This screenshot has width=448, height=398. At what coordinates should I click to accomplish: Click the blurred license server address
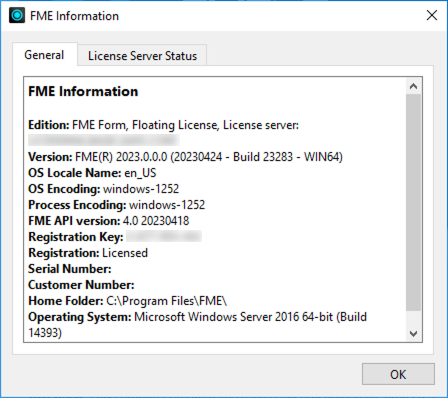pyautogui.click(x=104, y=140)
